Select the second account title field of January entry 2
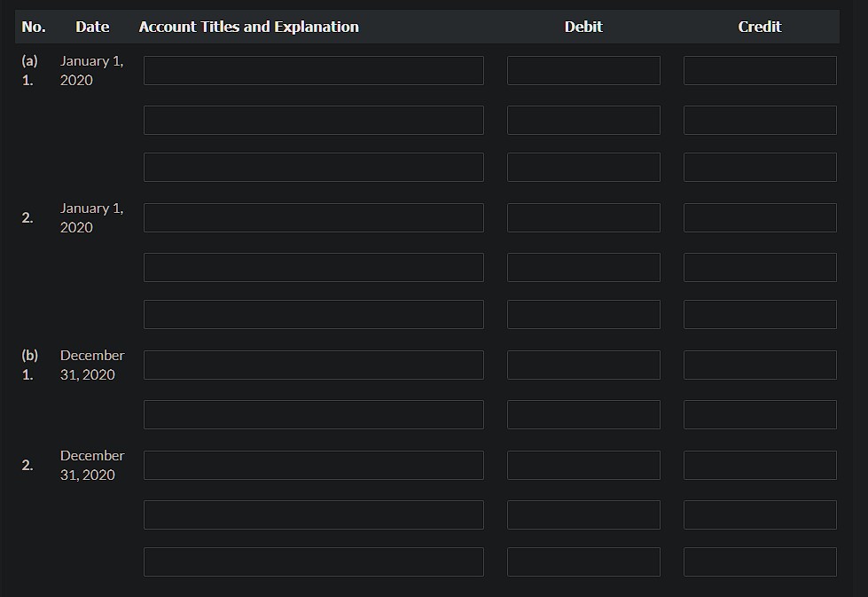This screenshot has height=597, width=868. coord(313,268)
